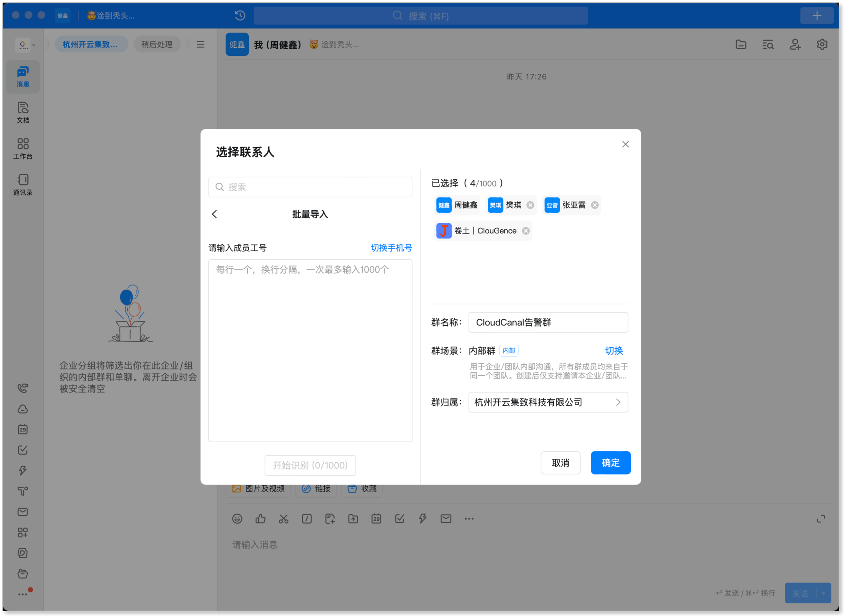Click the 群名称 input field
Viewport: 844px width, 616px height.
pos(548,322)
